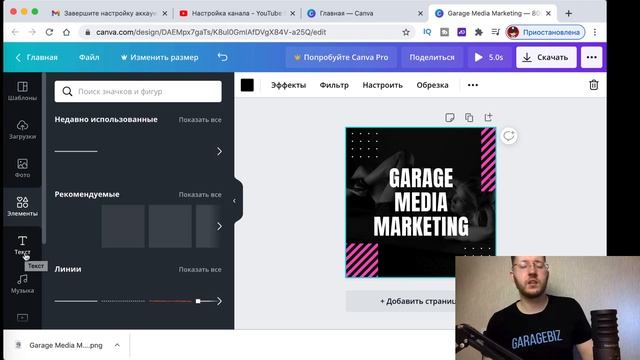Viewport: 640px width, 360px height.
Task: Click Обрезка to crop the image
Action: (432, 85)
